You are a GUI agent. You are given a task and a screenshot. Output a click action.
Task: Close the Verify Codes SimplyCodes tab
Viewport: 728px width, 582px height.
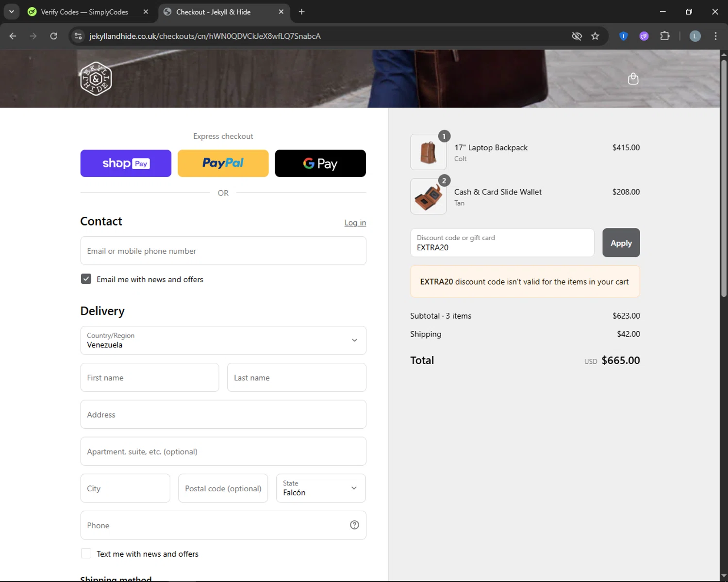pos(146,12)
